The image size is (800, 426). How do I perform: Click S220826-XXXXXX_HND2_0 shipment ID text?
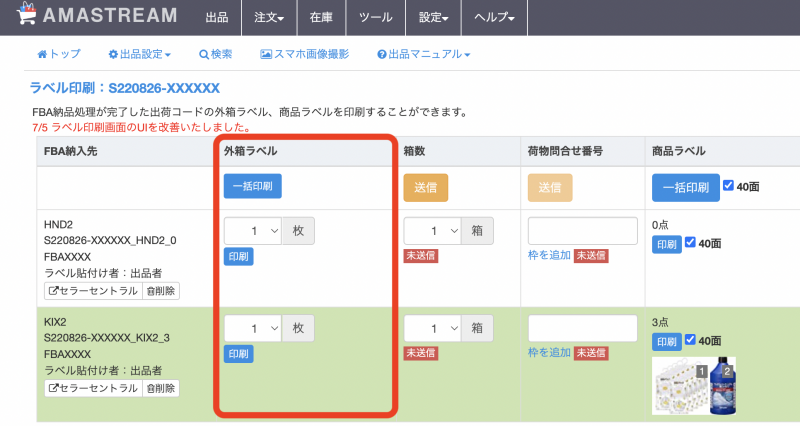pyautogui.click(x=110, y=240)
